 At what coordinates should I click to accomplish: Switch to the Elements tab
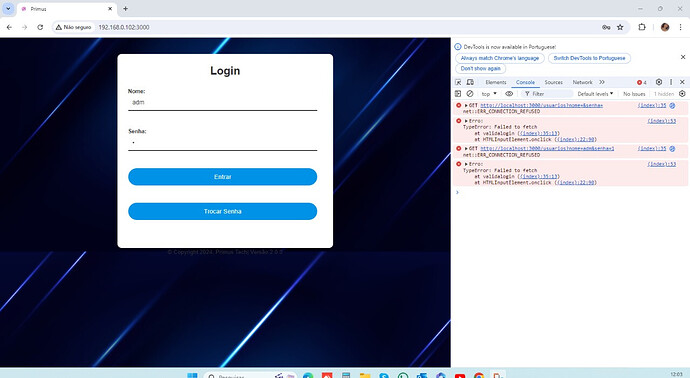point(495,82)
